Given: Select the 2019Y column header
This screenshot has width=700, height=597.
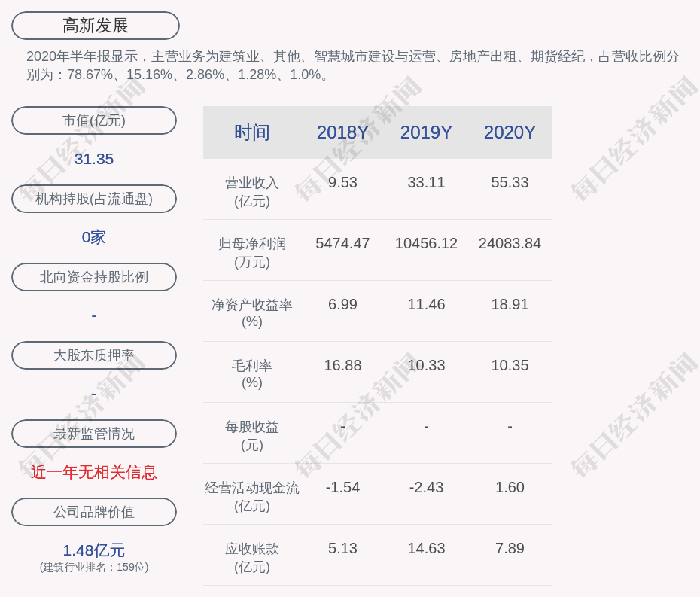Looking at the screenshot, I should pyautogui.click(x=426, y=132).
